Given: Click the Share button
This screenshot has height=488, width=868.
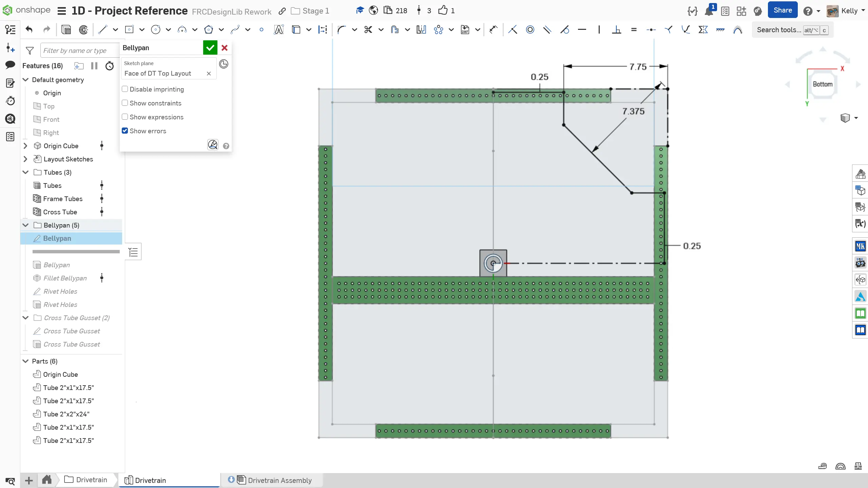Looking at the screenshot, I should tap(783, 11).
